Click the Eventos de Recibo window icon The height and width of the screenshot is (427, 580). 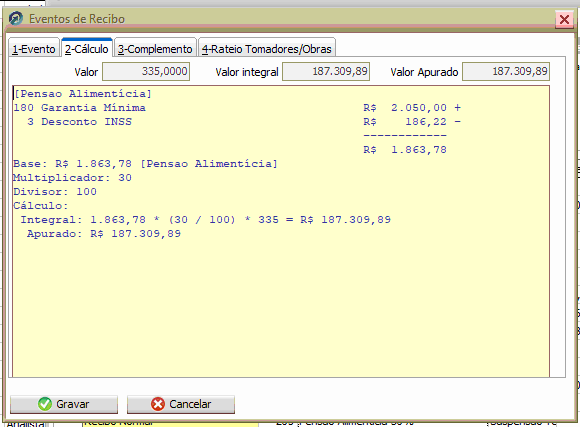[x=16, y=18]
